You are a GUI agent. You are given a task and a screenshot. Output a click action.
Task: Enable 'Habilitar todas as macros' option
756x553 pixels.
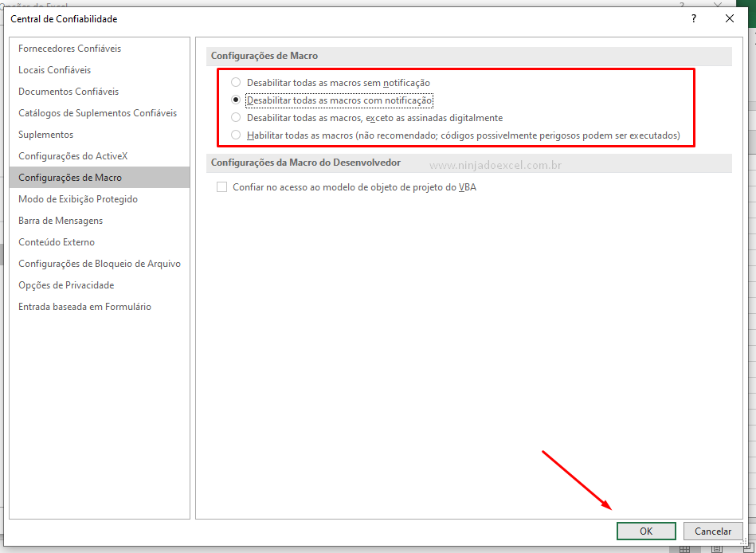(x=236, y=134)
